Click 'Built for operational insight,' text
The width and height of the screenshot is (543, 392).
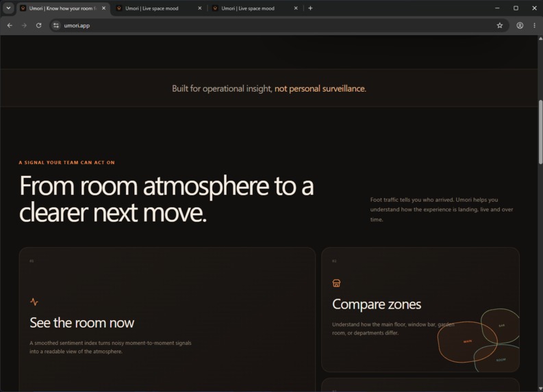(222, 88)
